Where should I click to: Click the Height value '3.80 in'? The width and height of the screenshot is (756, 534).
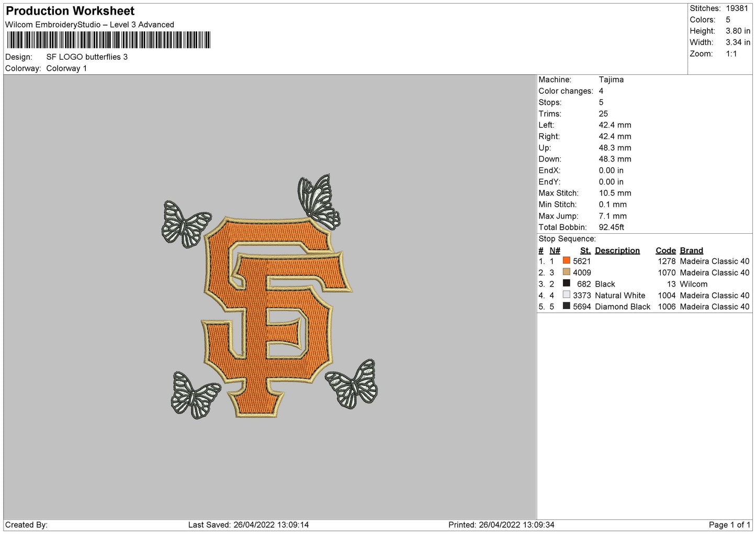click(x=738, y=31)
